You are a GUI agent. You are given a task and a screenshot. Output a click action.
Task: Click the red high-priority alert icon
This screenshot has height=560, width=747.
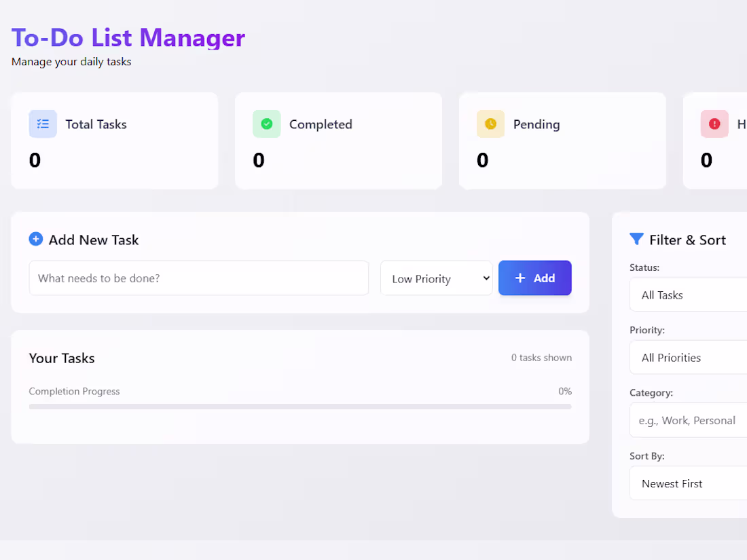click(714, 124)
